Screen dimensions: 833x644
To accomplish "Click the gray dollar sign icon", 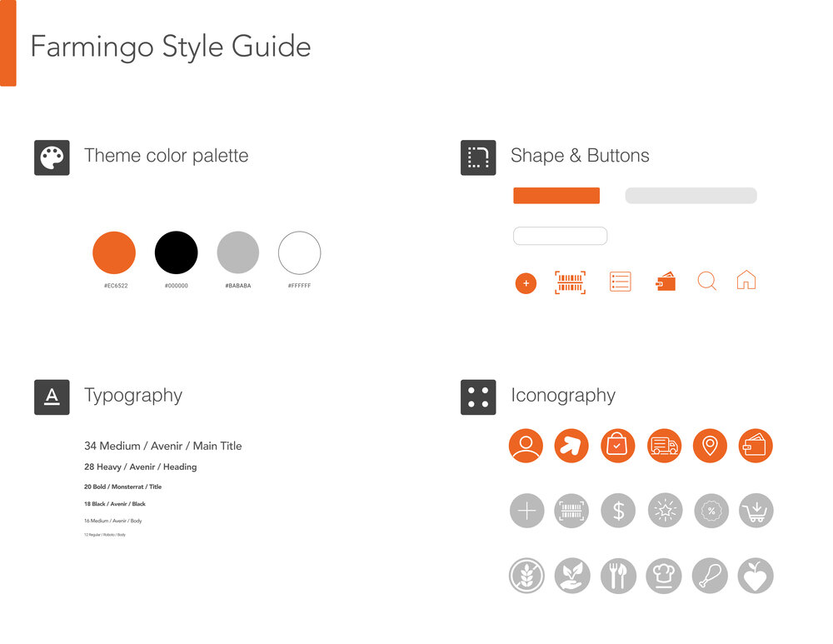I will click(x=618, y=511).
